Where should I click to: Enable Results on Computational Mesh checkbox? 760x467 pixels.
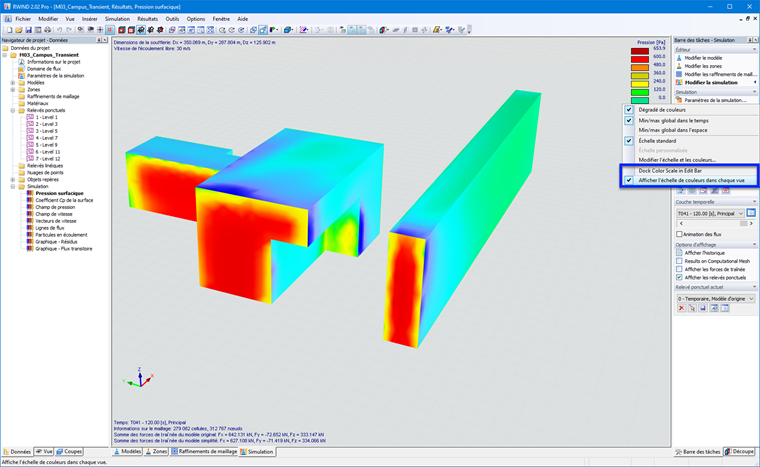679,261
